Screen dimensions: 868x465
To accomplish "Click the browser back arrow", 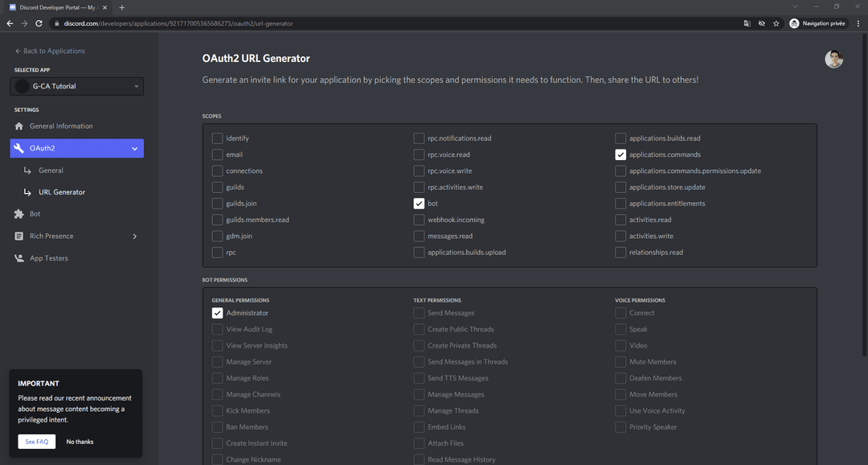I will (10, 23).
